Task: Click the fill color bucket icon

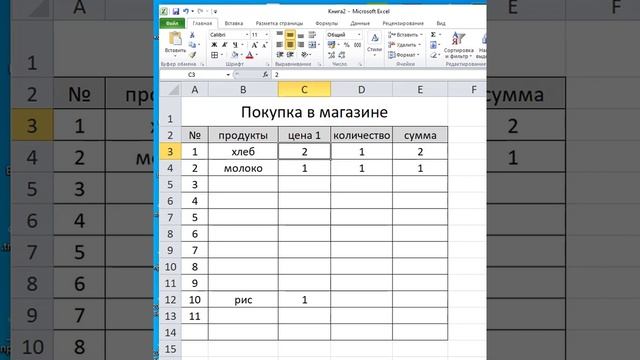Action: [x=235, y=55]
